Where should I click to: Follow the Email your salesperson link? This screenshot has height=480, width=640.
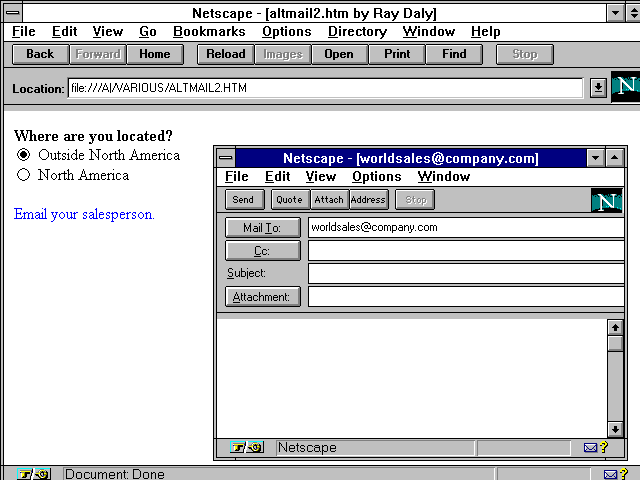tap(84, 214)
